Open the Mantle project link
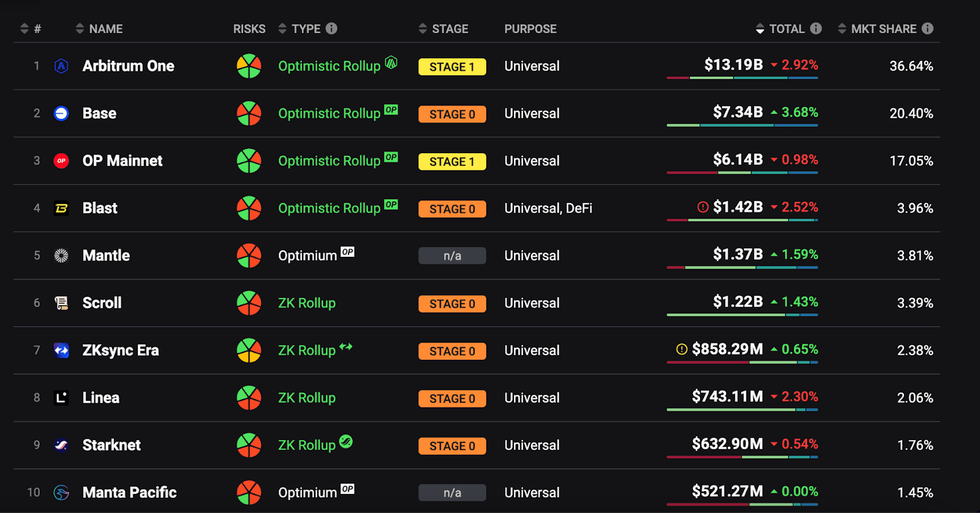 pyautogui.click(x=106, y=256)
